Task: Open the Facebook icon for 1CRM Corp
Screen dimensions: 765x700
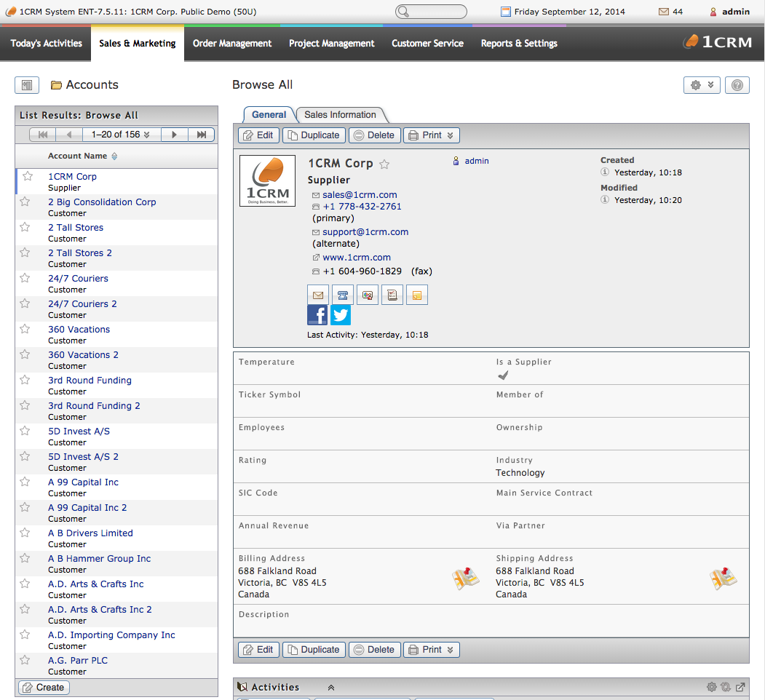Action: [317, 315]
